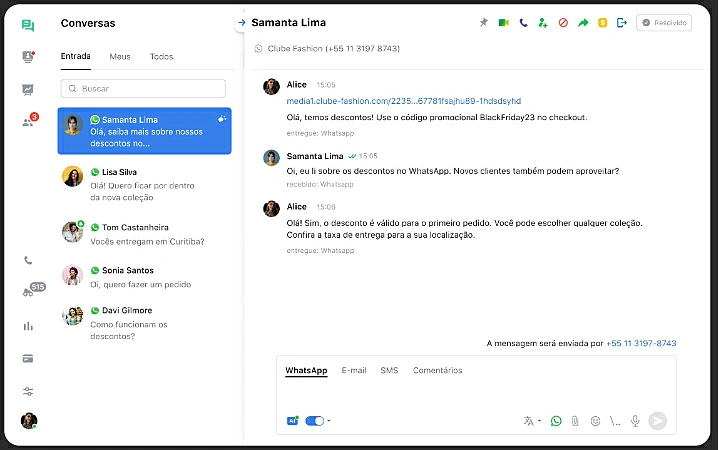
Task: Click the green add participant icon
Action: (542, 22)
